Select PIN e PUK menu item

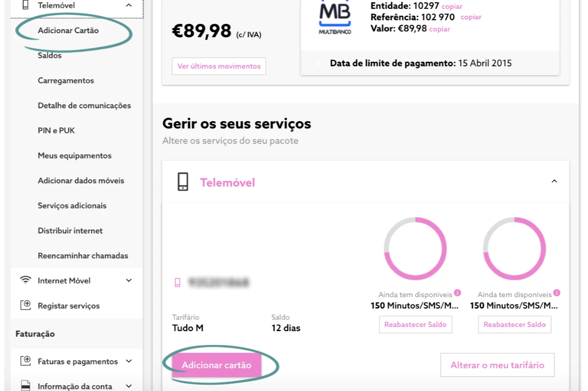(x=56, y=131)
